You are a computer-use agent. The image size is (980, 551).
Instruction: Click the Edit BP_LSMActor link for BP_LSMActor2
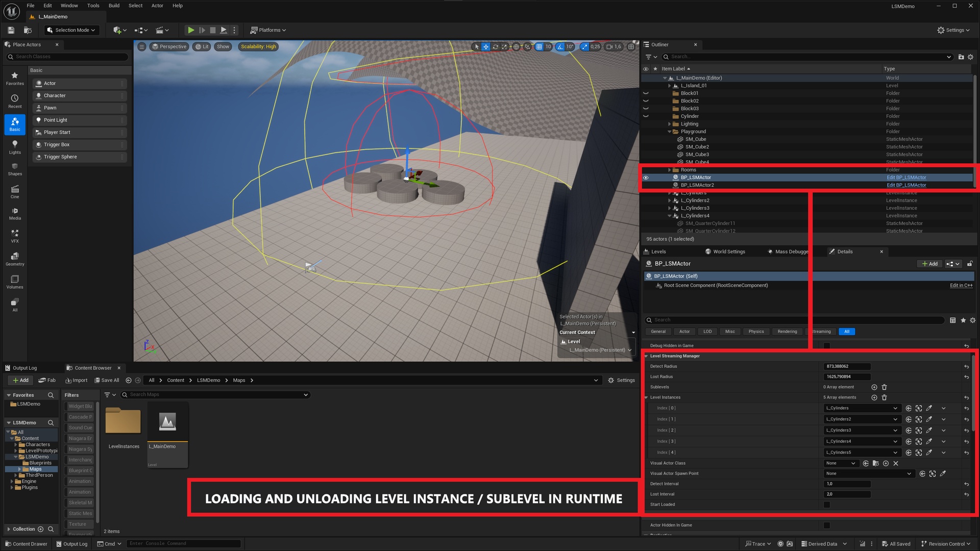click(906, 185)
